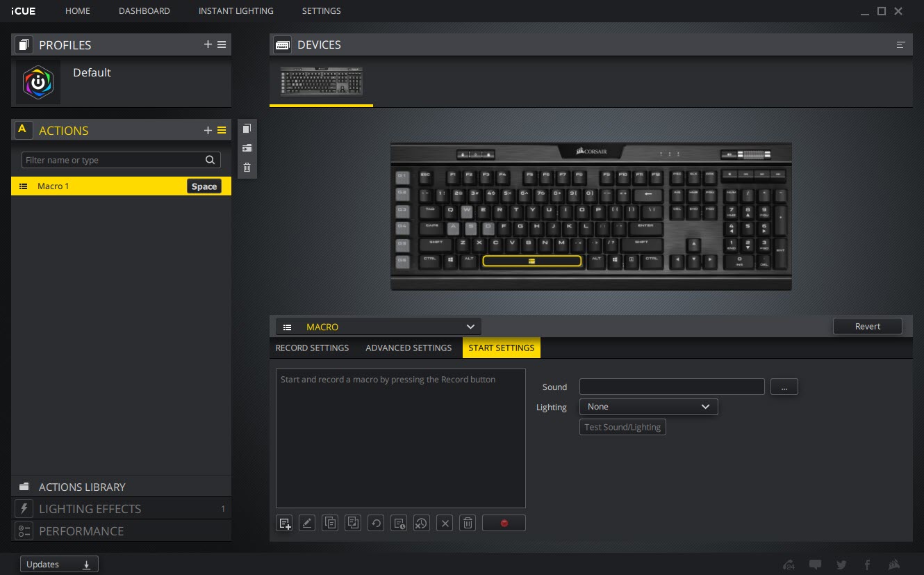Click the trash icon beside the Actions panel

point(247,167)
